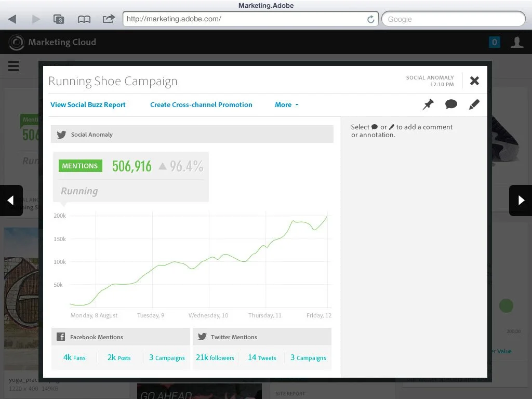This screenshot has height=399, width=532.
Task: Open the user profile icon
Action: (x=517, y=42)
